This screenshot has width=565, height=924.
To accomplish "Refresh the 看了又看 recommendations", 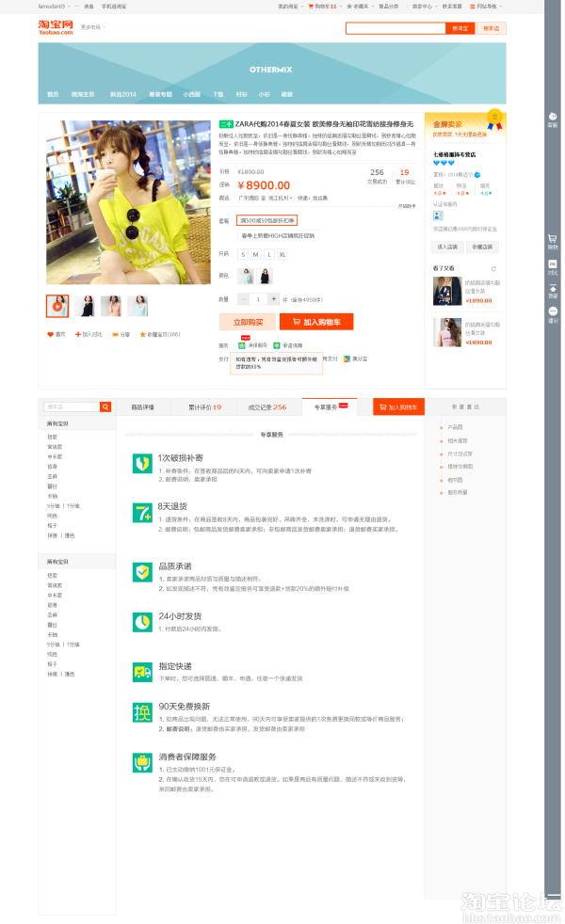I will tap(493, 269).
